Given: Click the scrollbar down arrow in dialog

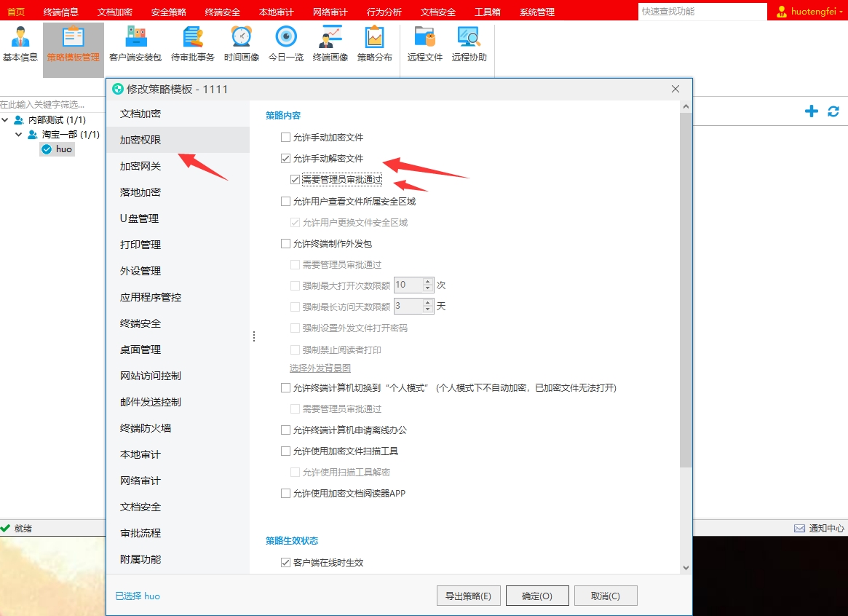Looking at the screenshot, I should [686, 568].
